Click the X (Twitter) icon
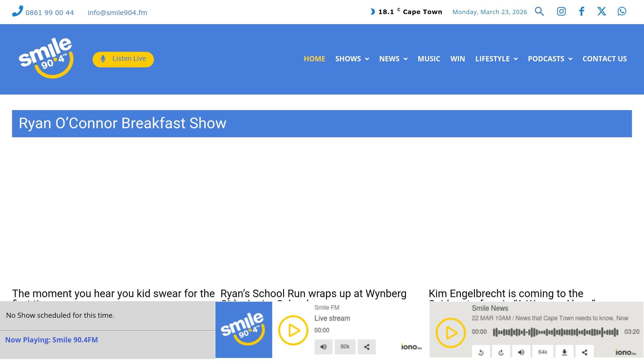The image size is (644, 362). point(602,12)
